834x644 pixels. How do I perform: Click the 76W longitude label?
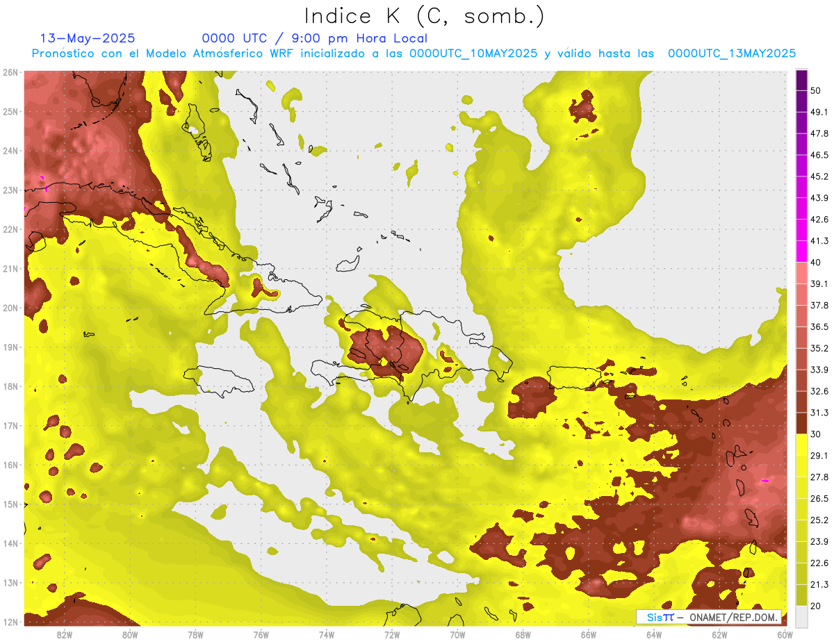[261, 635]
